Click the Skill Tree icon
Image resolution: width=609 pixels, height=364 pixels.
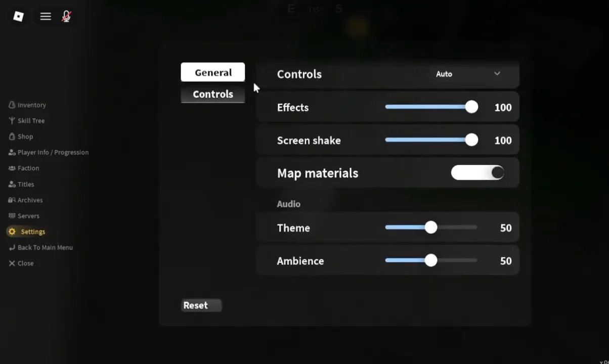pos(12,120)
